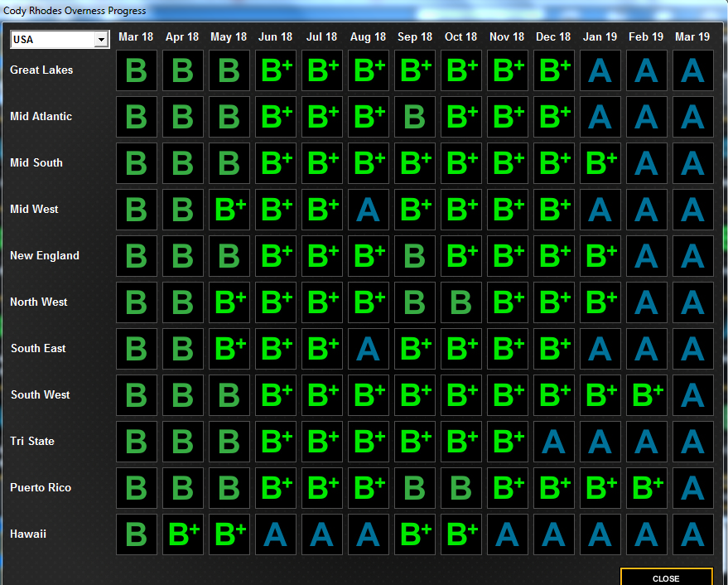Screen dimensions: 728x585
Task: Select Puerto Rico grade in Mar 19
Action: tap(693, 488)
